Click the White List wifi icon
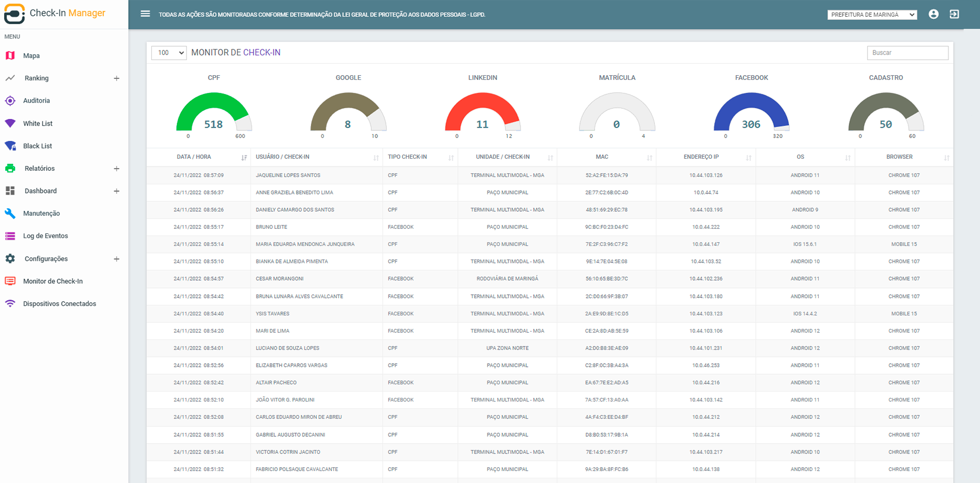The width and height of the screenshot is (980, 483). point(10,123)
